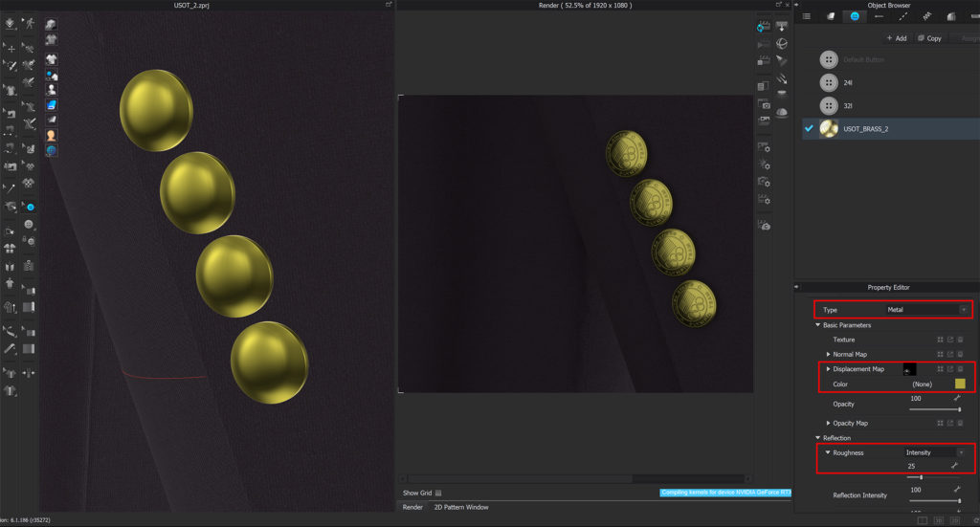Select the avatar walking motion tool
This screenshot has width=980, height=527.
[29, 24]
